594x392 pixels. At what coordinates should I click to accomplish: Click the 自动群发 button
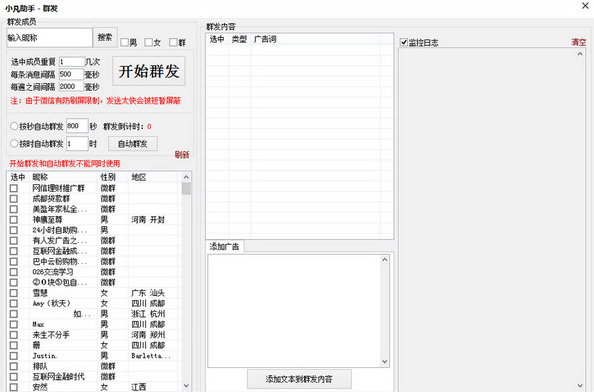tap(133, 144)
